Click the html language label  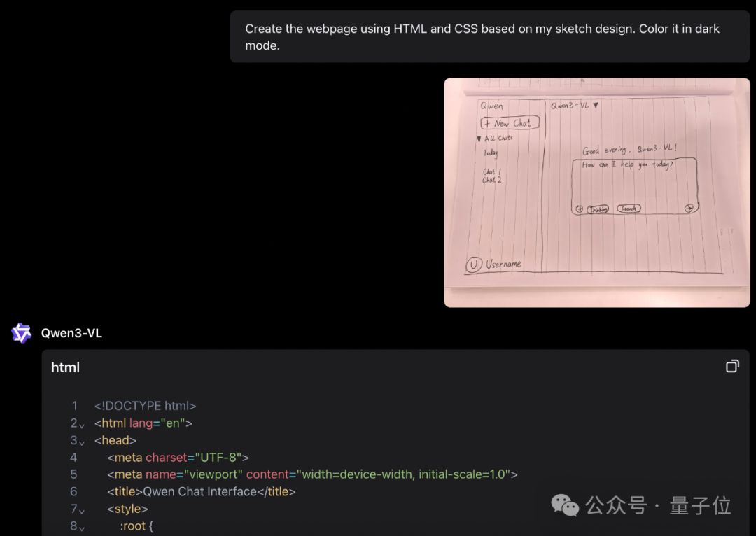[65, 367]
